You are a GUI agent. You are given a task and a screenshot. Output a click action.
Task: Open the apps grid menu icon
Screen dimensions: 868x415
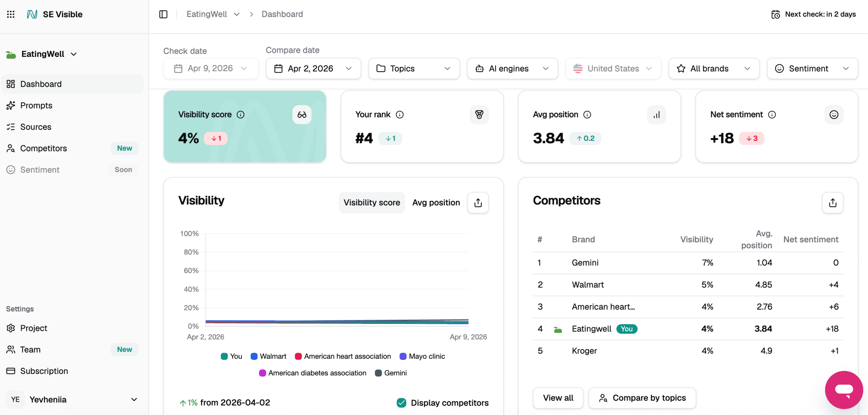coord(11,14)
